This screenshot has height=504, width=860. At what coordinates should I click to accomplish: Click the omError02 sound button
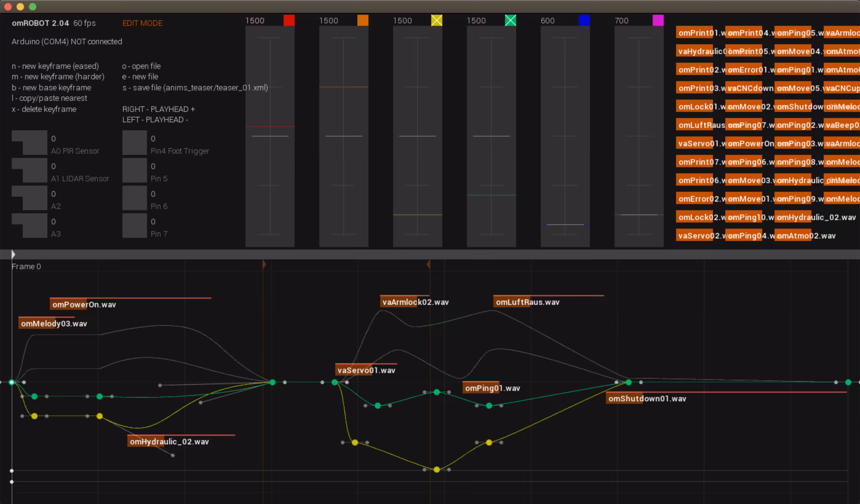695,199
